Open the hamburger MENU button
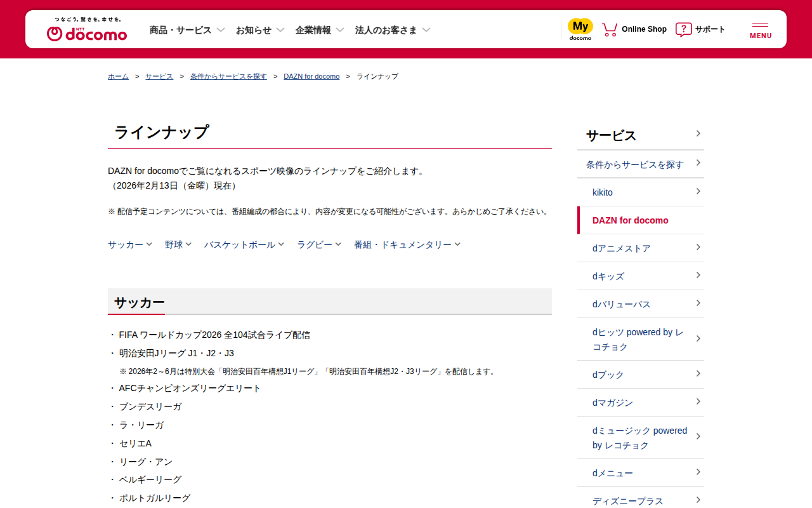 (761, 30)
